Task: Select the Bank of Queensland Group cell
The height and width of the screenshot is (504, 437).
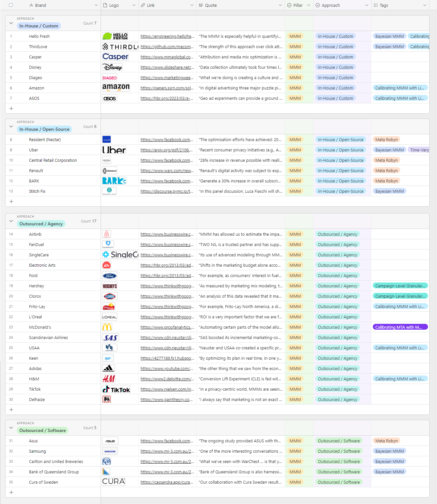Action: [54, 472]
